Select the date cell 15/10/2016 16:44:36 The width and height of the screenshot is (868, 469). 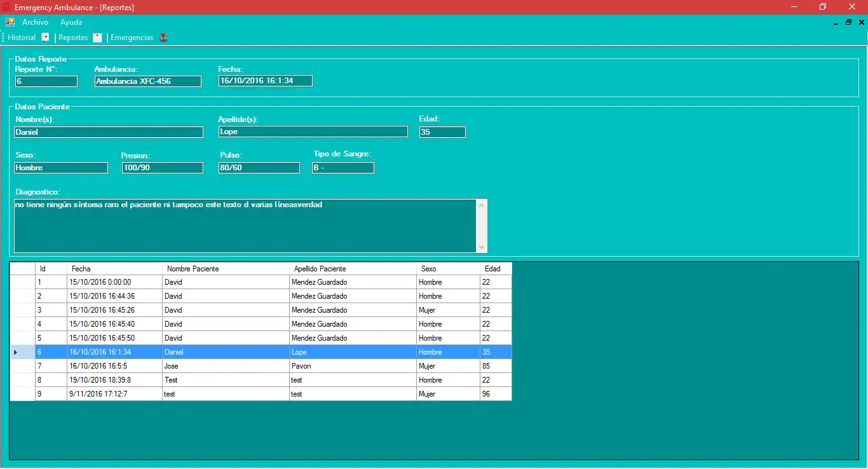(114, 296)
